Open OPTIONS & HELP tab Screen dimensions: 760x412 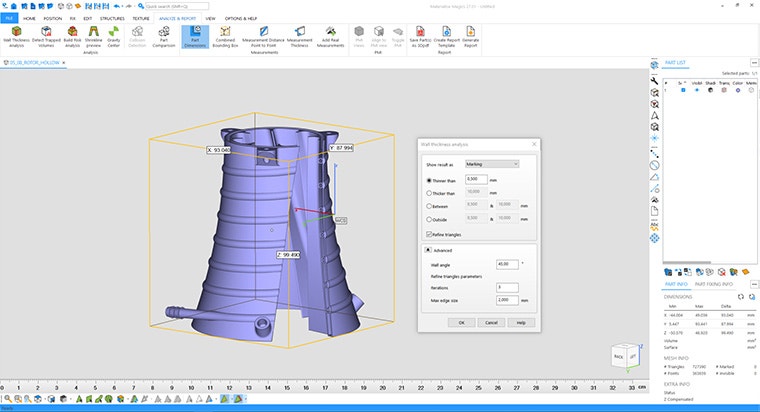point(240,18)
